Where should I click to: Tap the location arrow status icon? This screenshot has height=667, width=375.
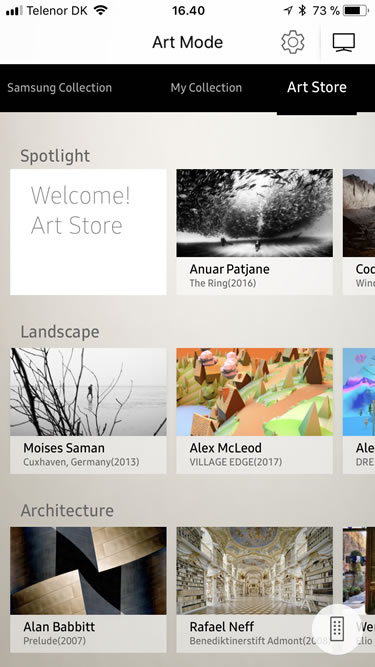click(x=289, y=11)
